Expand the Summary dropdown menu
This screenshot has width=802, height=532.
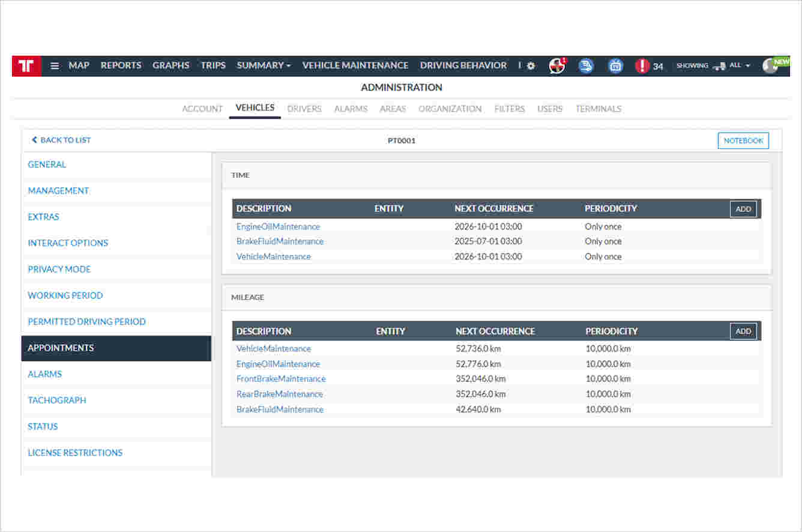tap(264, 65)
